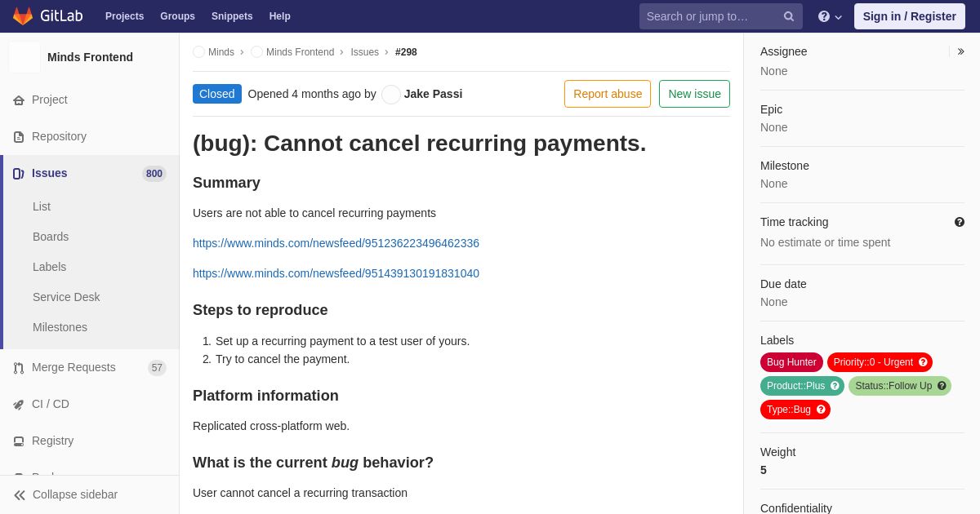
Task: Open the Issues List submenu item
Action: [42, 206]
